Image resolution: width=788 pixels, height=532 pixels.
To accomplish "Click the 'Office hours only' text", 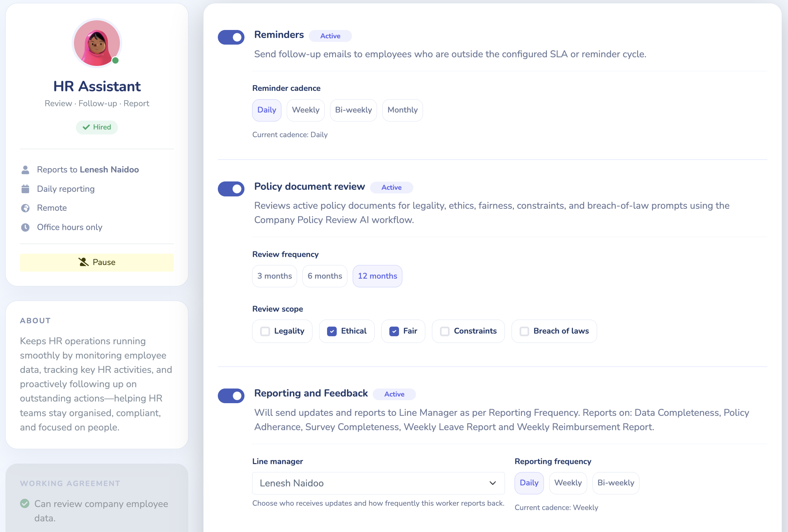I will 70,227.
